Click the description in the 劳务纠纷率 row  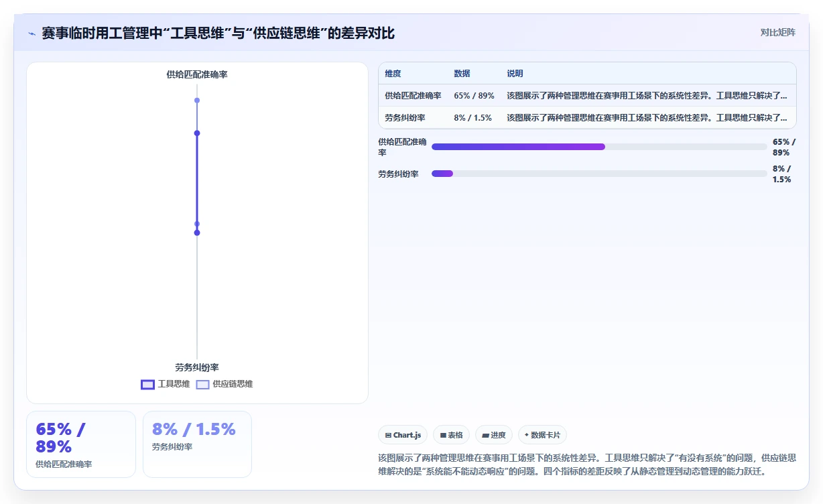(x=647, y=118)
